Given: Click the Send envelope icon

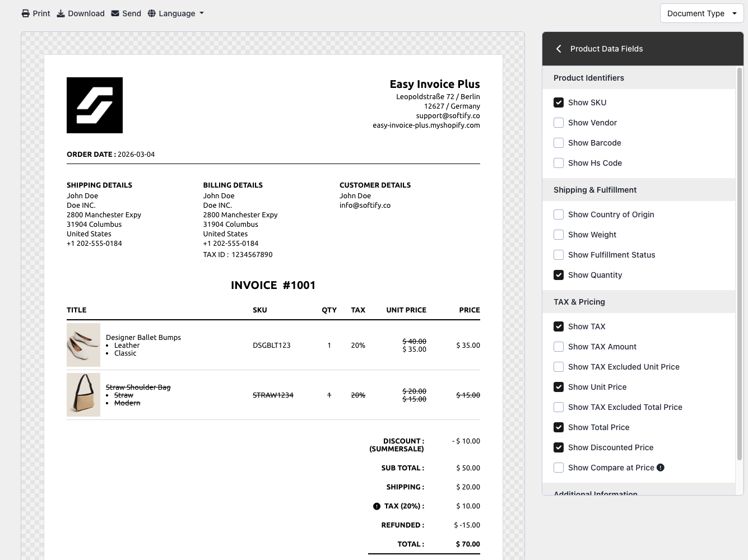Looking at the screenshot, I should 115,13.
